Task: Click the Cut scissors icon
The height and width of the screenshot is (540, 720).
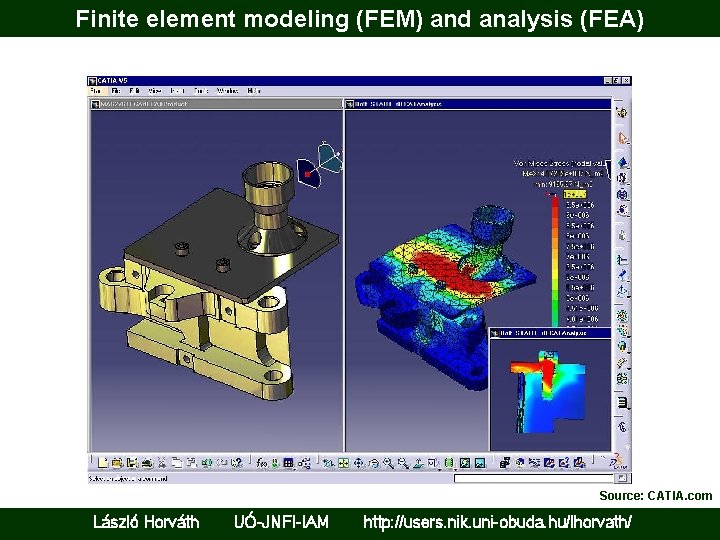Action: click(x=162, y=463)
